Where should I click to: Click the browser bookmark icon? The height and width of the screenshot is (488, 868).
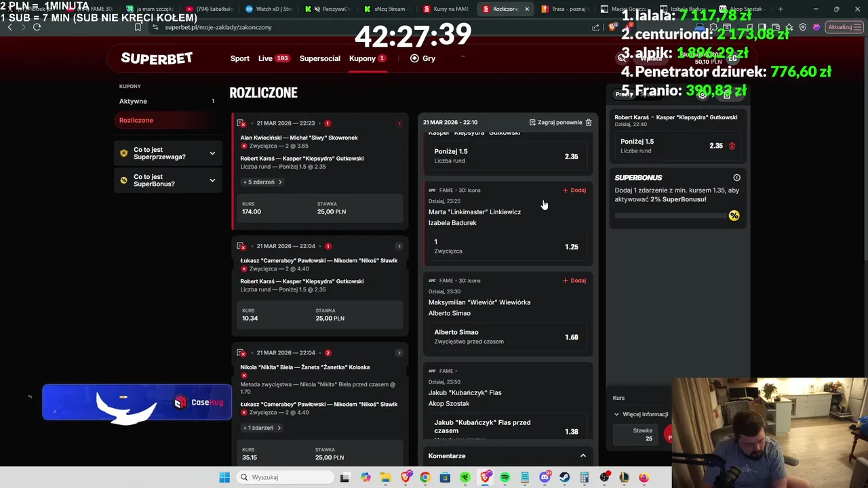click(x=138, y=27)
